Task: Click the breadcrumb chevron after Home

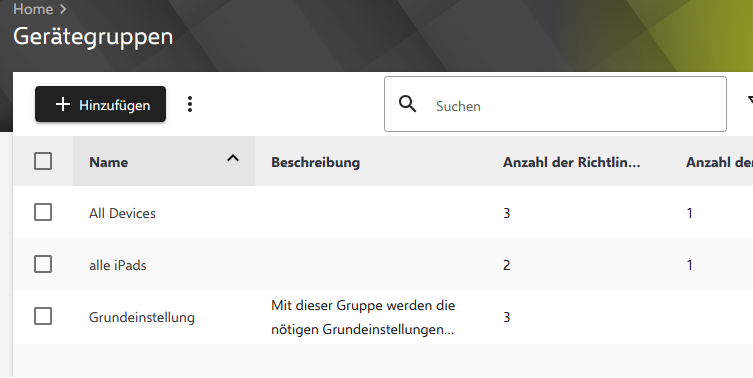Action: [63, 9]
